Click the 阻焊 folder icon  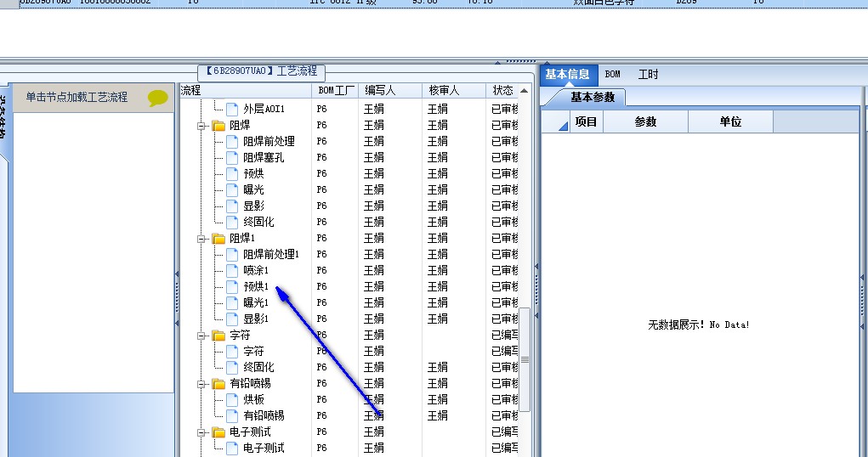click(218, 126)
